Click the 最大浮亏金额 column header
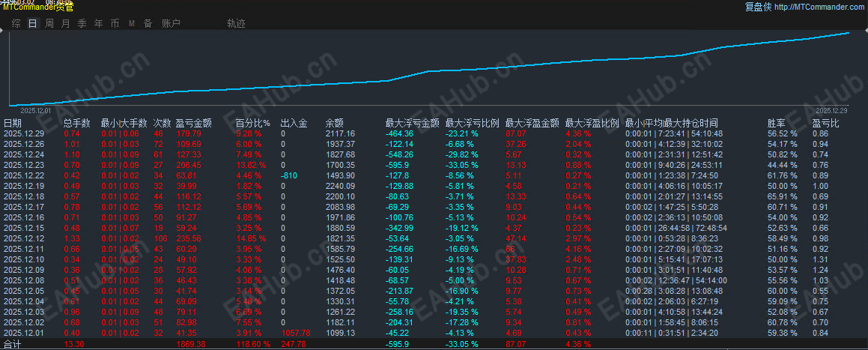 [413, 123]
